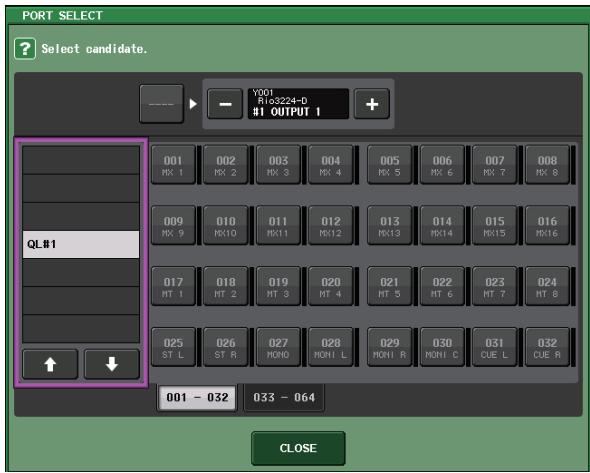Viewport: 590px width, 473px height.
Task: Select port 003 MX 3
Action: pos(278,165)
